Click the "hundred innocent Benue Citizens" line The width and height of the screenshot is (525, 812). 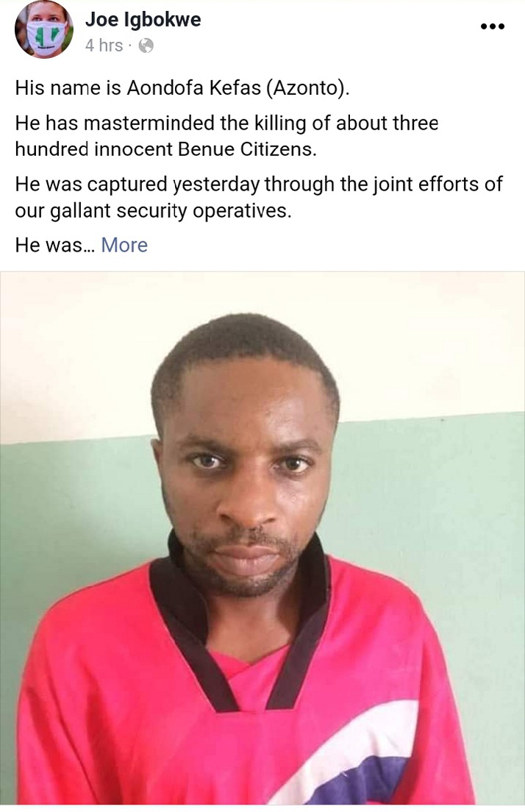pyautogui.click(x=165, y=149)
